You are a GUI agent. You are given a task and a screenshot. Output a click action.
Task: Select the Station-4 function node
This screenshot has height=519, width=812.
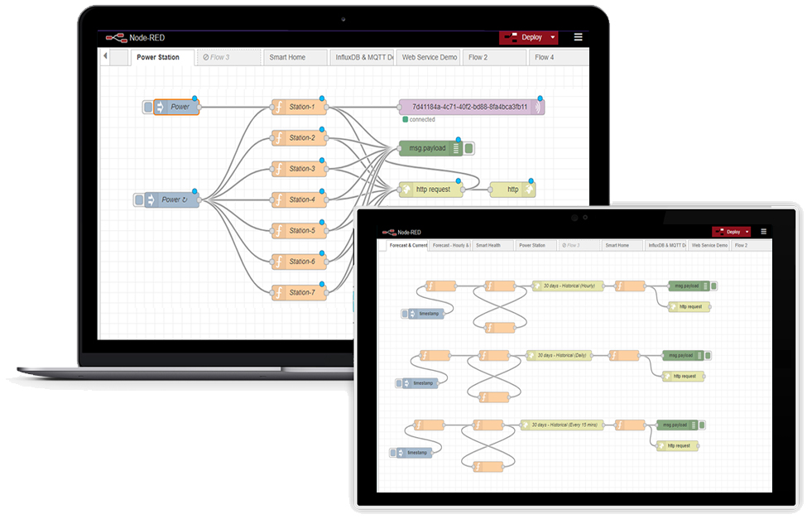tap(300, 199)
